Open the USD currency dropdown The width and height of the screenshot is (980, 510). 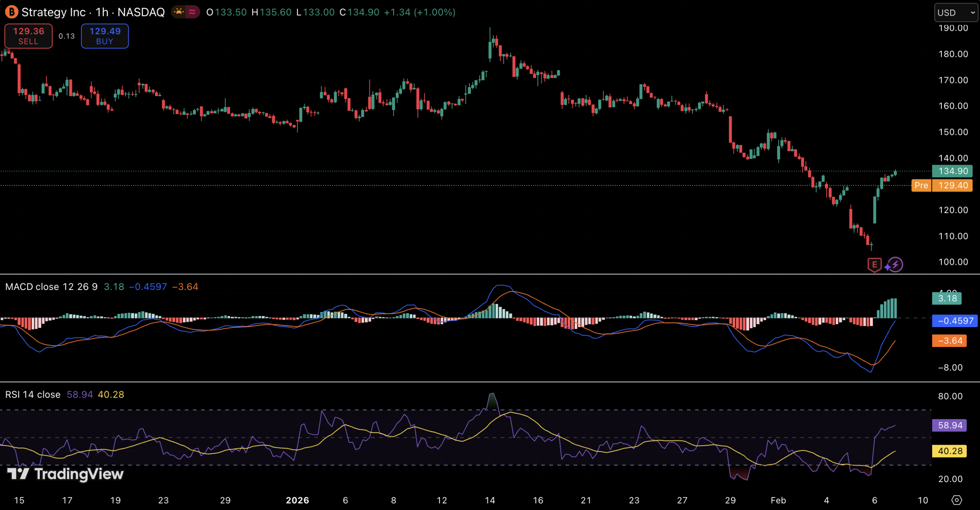click(955, 13)
